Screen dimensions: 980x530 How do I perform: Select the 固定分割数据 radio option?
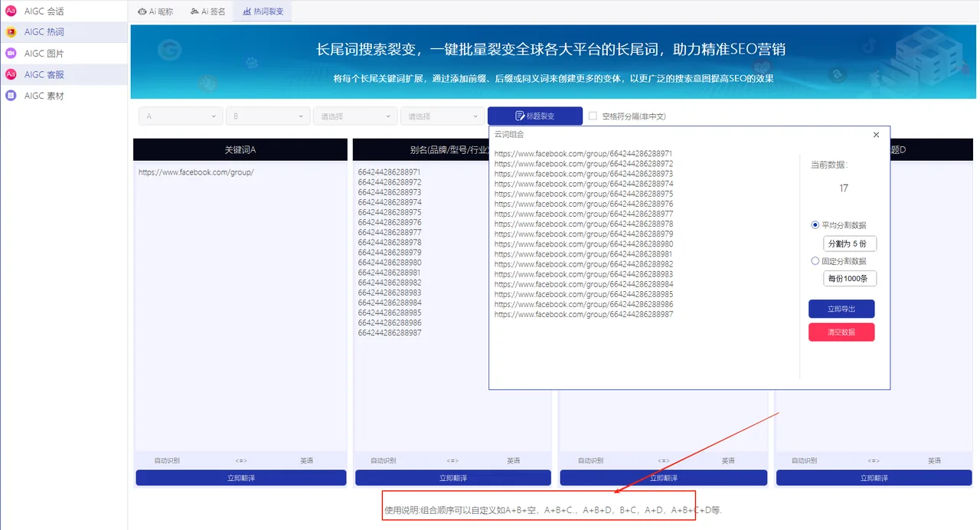click(x=815, y=261)
